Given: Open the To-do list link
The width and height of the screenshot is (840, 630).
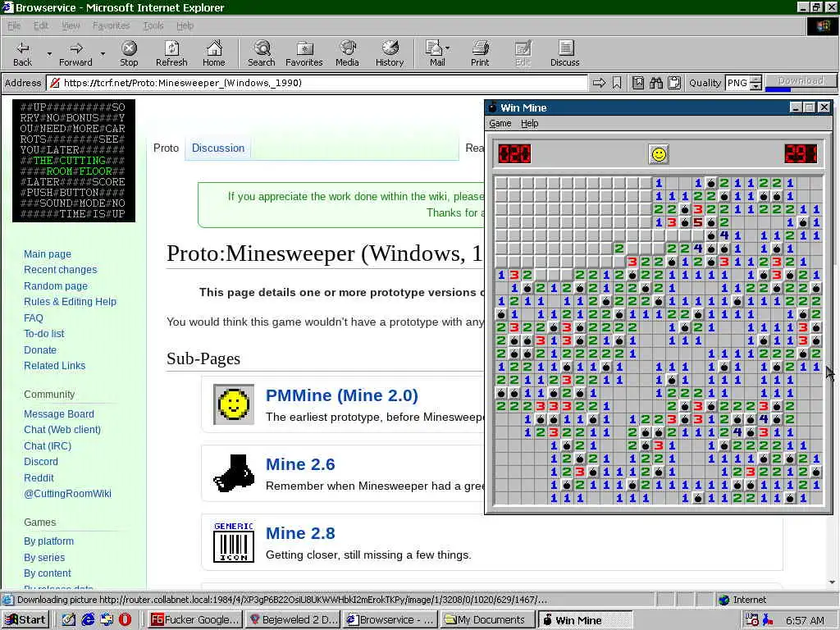Looking at the screenshot, I should point(44,333).
